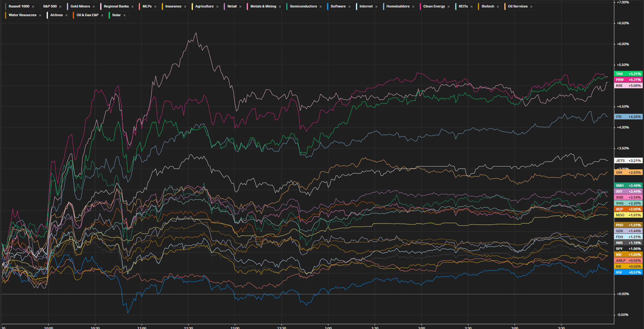The width and height of the screenshot is (644, 329).
Task: Select the JETS +3.21% value tag
Action: pyautogui.click(x=628, y=161)
